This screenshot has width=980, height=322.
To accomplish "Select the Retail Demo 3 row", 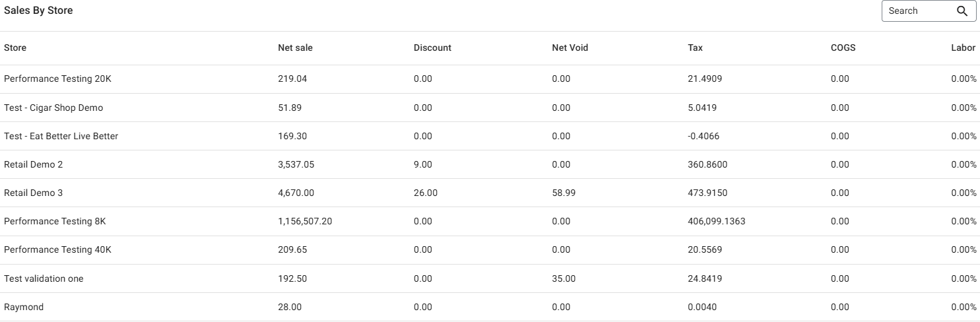I will (34, 193).
